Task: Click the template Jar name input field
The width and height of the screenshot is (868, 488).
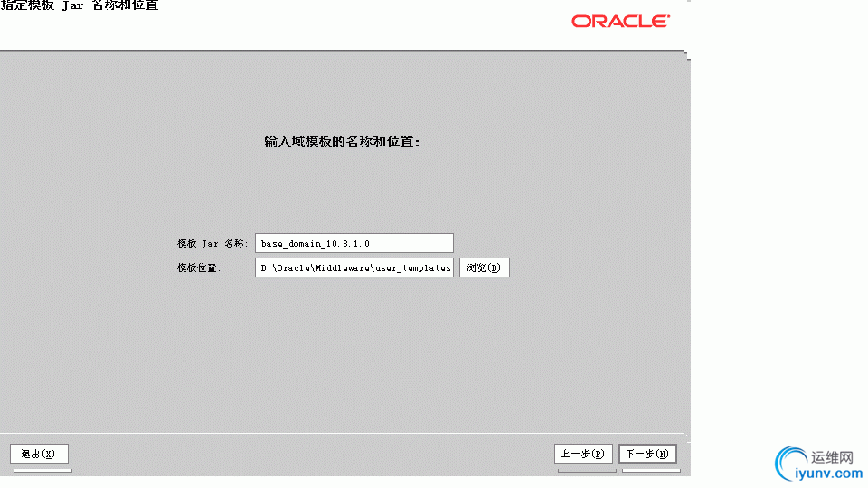Action: [x=354, y=243]
